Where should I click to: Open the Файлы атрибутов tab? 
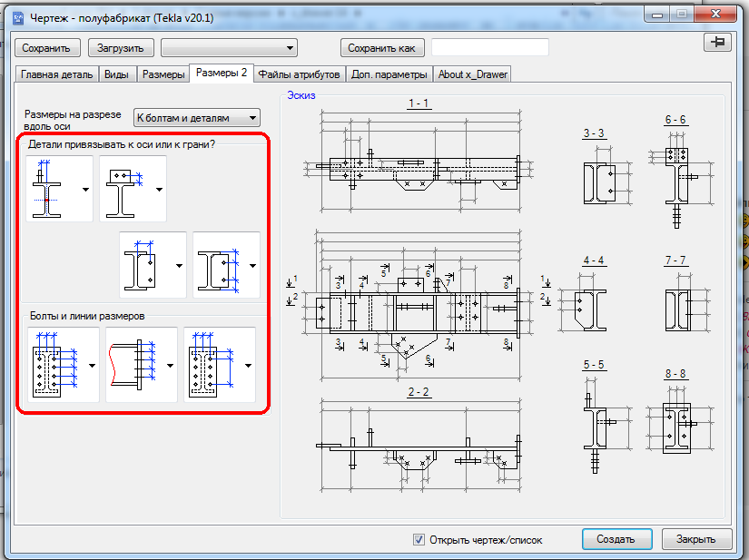click(x=300, y=74)
